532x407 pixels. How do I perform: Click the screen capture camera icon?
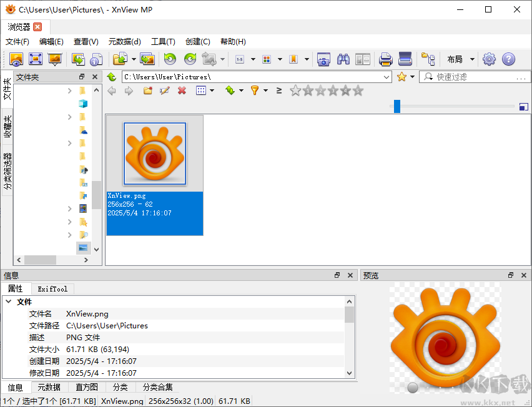tap(323, 59)
